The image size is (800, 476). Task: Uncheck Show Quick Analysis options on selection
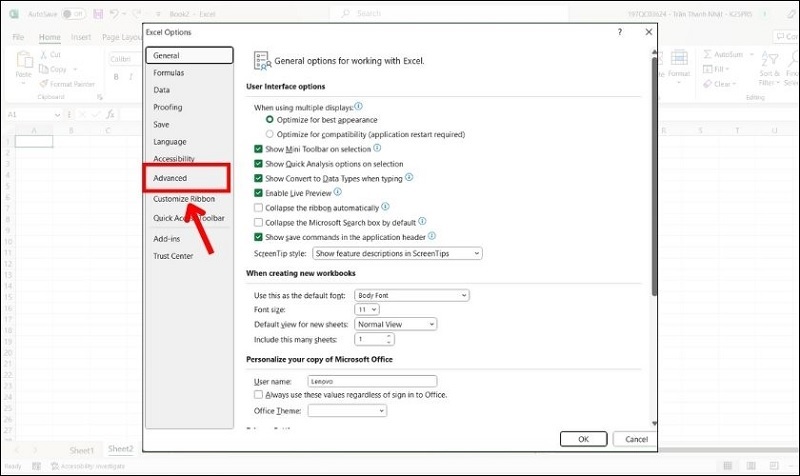(x=259, y=163)
